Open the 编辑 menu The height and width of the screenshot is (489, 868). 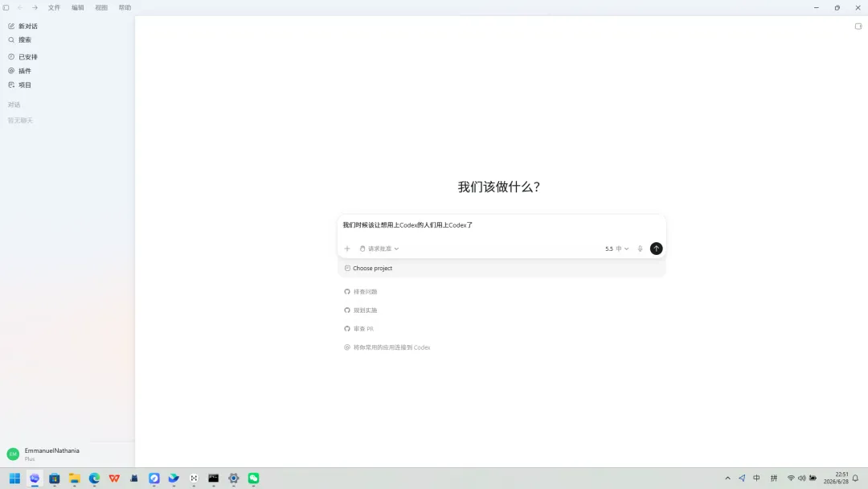(x=78, y=8)
